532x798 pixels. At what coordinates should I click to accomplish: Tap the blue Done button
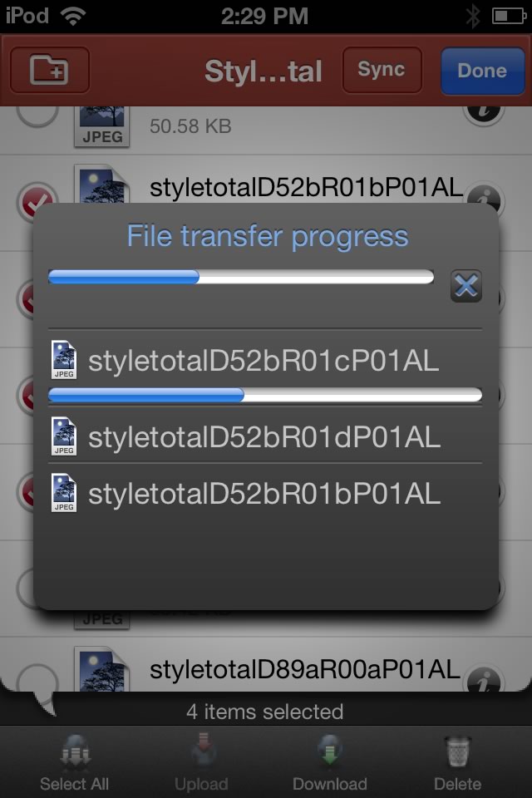(482, 71)
